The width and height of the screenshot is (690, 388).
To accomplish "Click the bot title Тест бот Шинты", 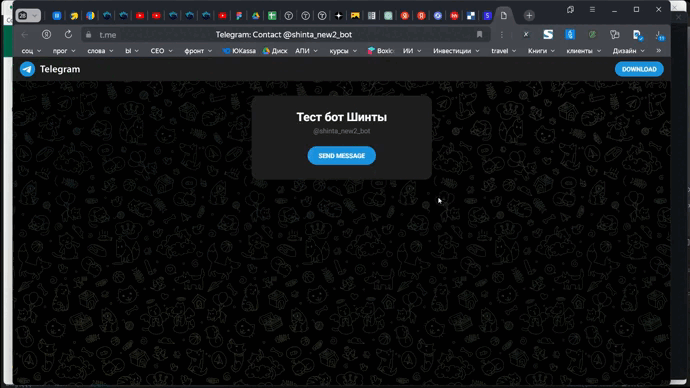I will point(341,117).
